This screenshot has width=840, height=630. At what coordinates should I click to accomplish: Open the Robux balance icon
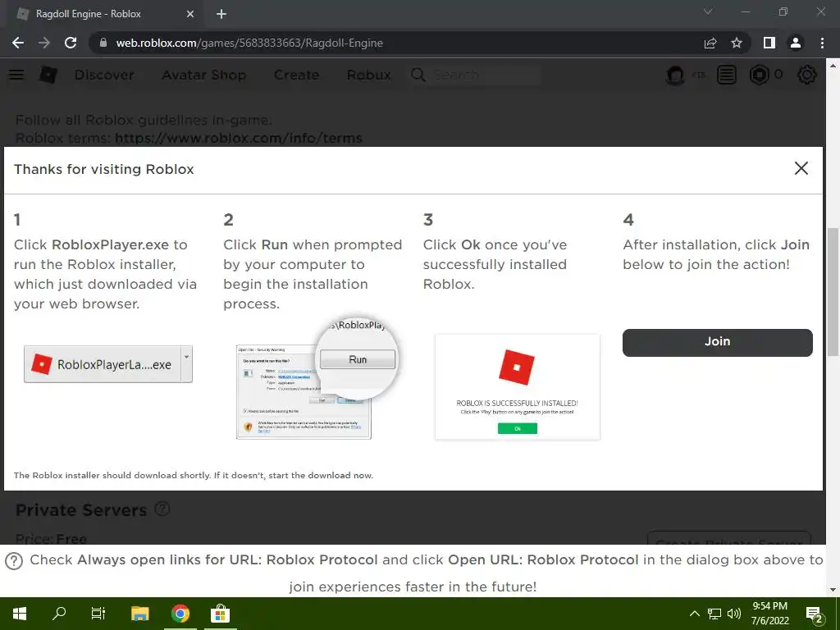point(759,75)
